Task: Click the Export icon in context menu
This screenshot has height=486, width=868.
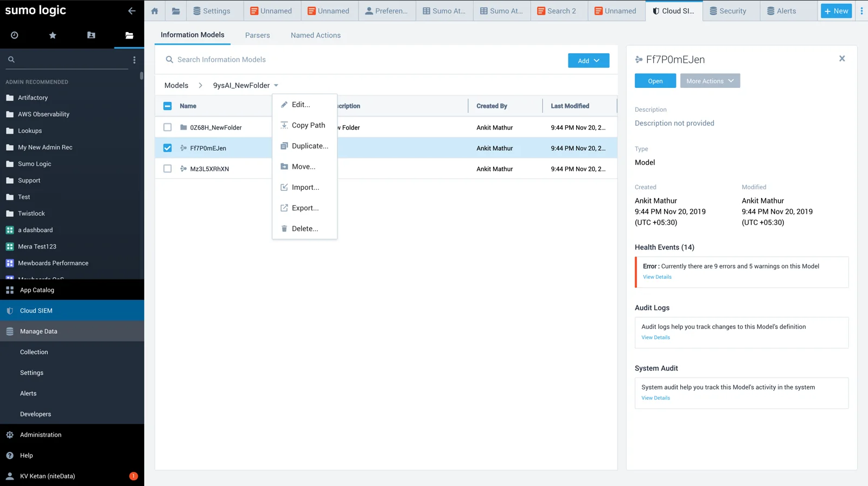Action: tap(284, 208)
